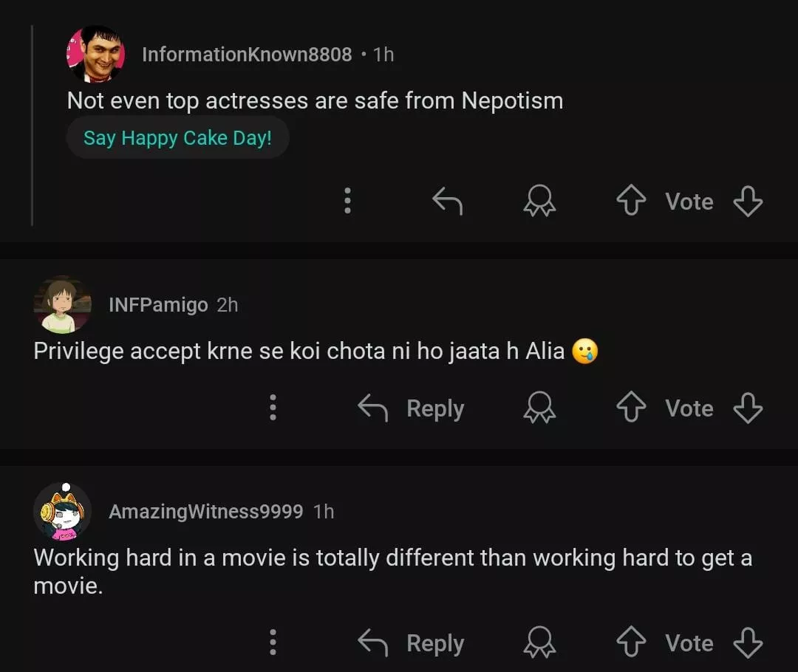798x672 pixels.
Task: Open overflow menu on INFPamigo's comment
Action: 273,408
